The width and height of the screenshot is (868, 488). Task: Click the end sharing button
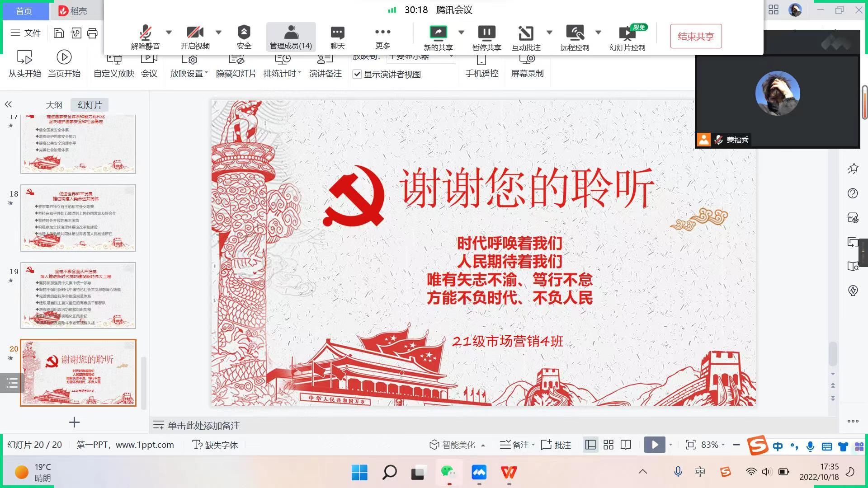pyautogui.click(x=696, y=36)
